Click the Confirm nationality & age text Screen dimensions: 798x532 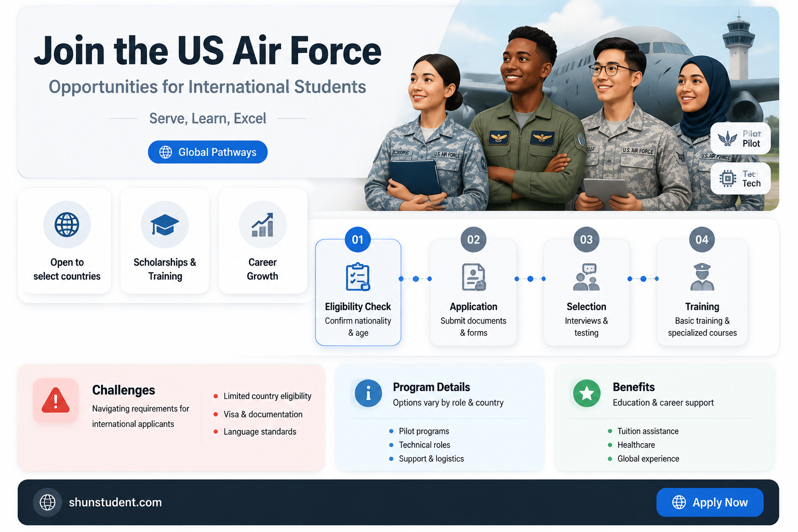pos(358,327)
